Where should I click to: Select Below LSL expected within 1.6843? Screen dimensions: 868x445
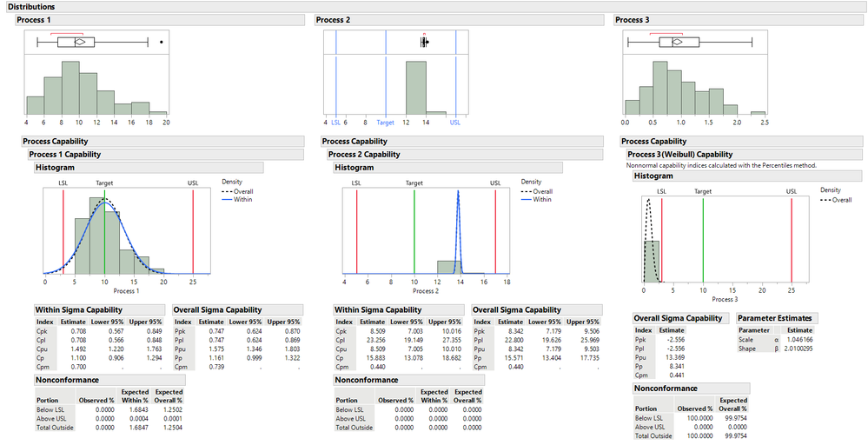[139, 409]
